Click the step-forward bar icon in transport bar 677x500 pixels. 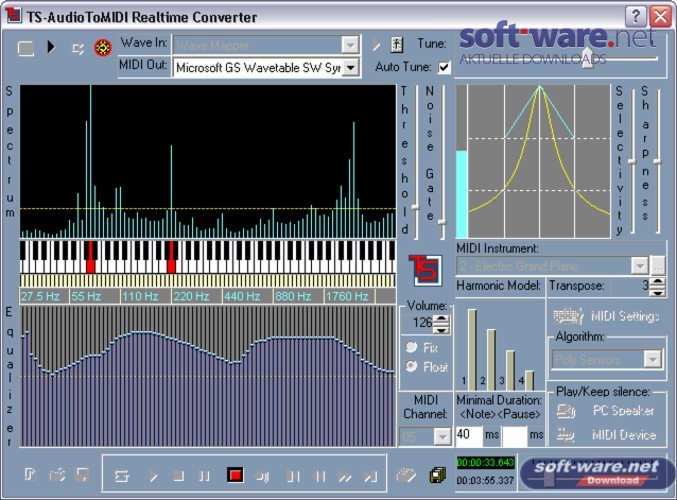pyautogui.click(x=320, y=476)
